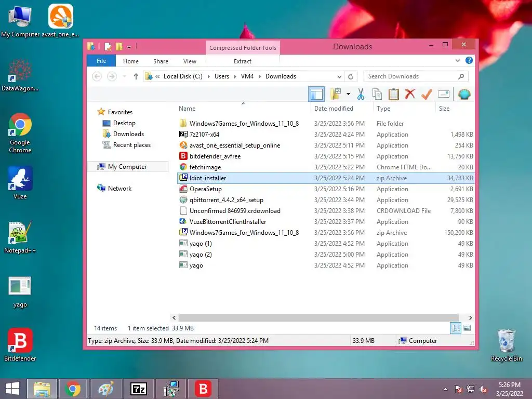The height and width of the screenshot is (399, 532).
Task: Select the avast_one_essential_setup_online file
Action: tap(325, 145)
